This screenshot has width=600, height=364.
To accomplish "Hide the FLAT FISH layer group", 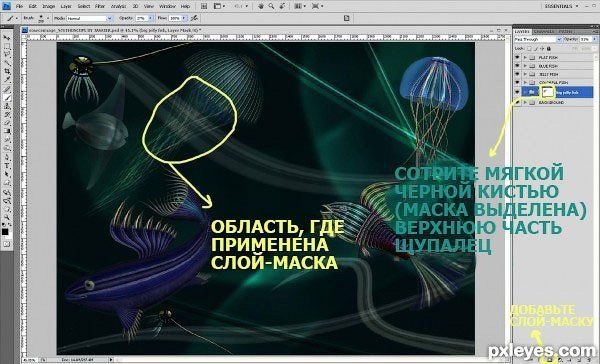I will coord(517,57).
